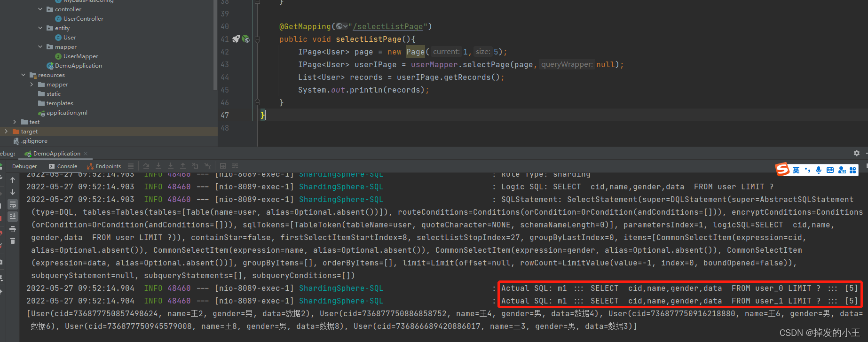Click the console print icon
The width and height of the screenshot is (868, 342).
click(x=13, y=229)
